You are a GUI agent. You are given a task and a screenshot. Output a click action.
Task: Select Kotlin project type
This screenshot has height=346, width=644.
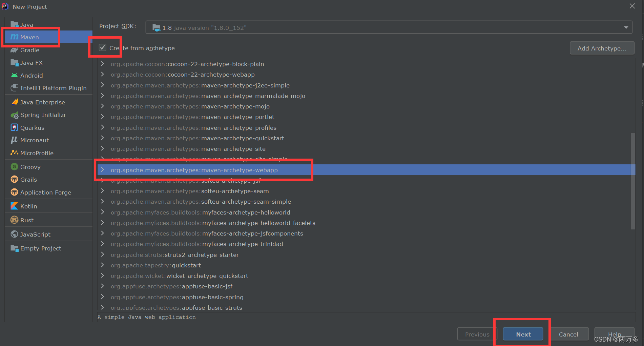point(48,206)
